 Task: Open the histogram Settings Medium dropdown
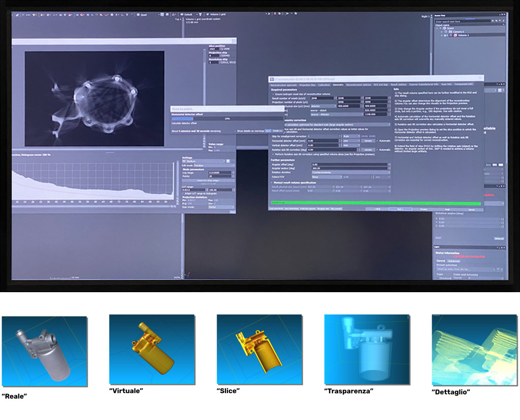204,161
